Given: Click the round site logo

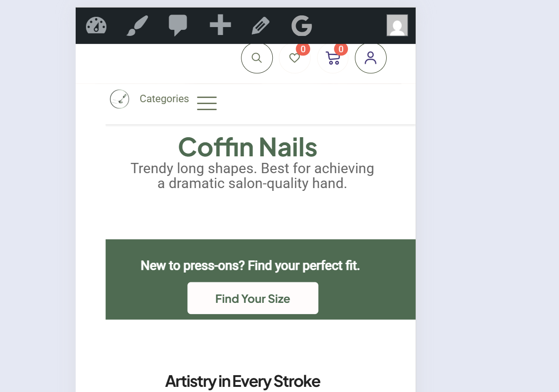Looking at the screenshot, I should click(120, 99).
